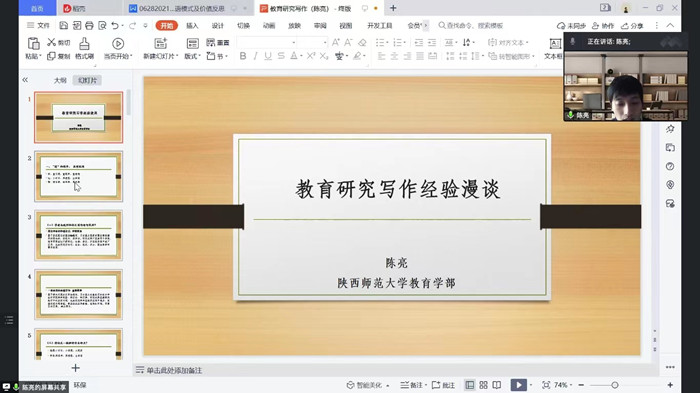Click the Increase Indent icon
700x393 pixels.
(x=431, y=42)
